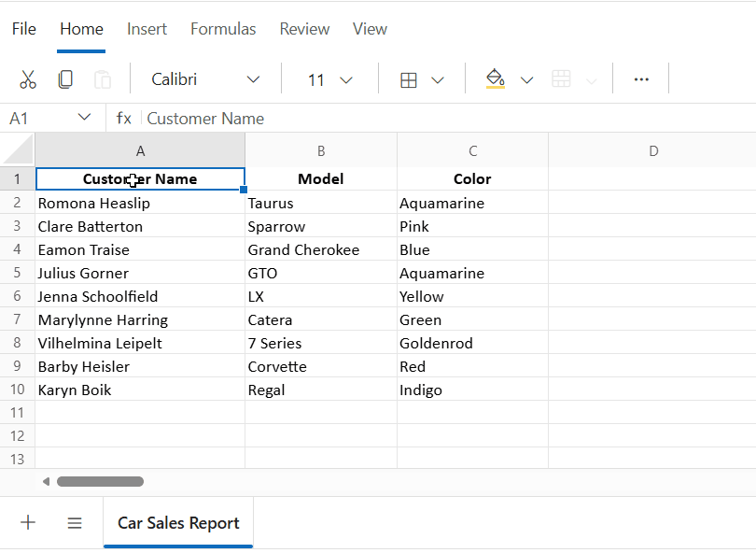Open the all sheets list icon

(75, 522)
